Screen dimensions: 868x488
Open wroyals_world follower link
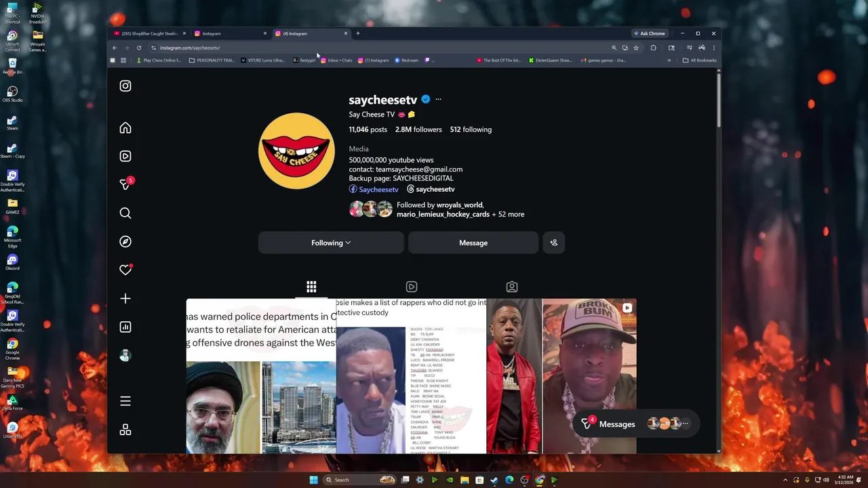pos(459,205)
